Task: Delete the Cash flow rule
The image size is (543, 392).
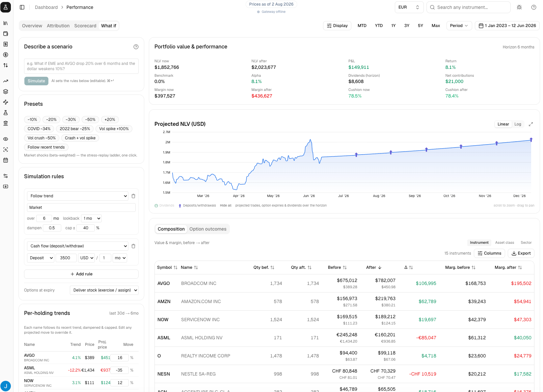Action: [133, 246]
